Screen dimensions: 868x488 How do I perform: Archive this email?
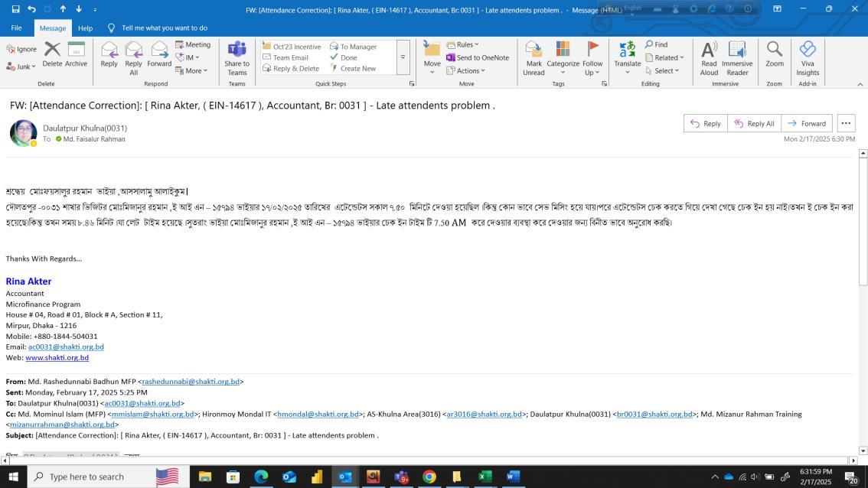(76, 54)
